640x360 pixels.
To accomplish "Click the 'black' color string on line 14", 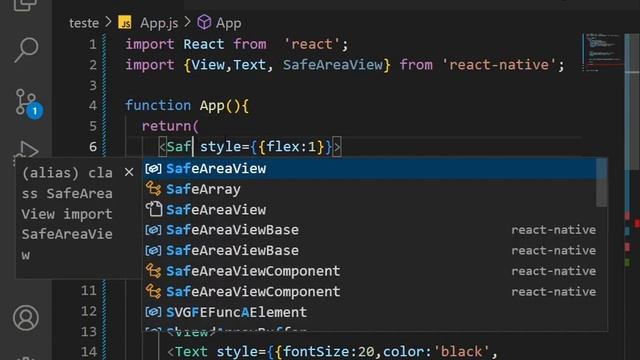I will point(461,351).
